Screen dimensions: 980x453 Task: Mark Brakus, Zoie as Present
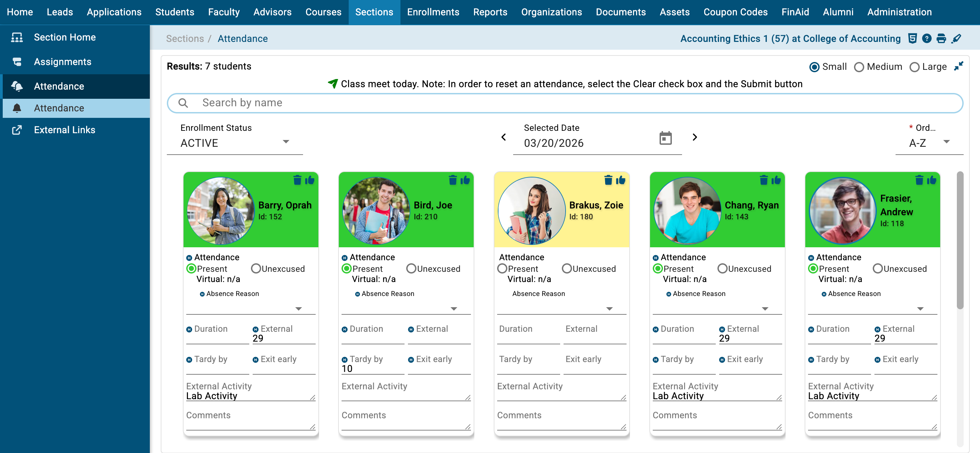(x=502, y=269)
